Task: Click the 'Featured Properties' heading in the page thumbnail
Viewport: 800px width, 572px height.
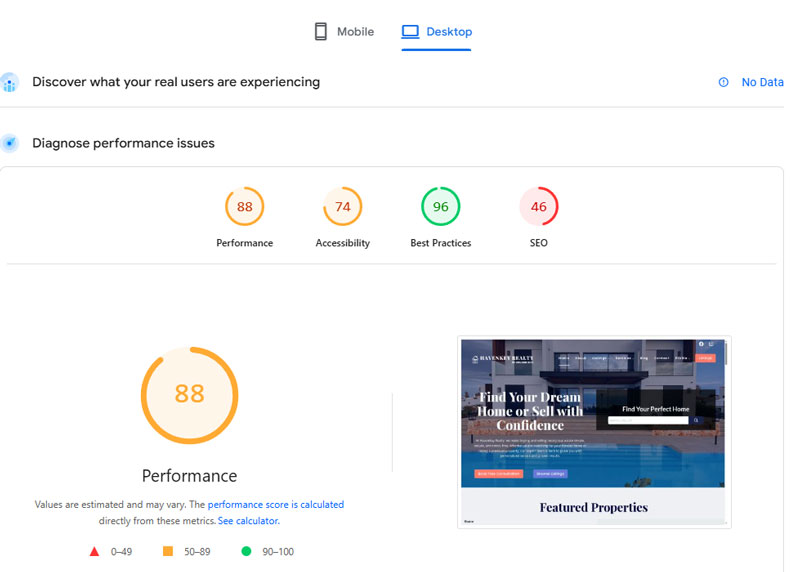Action: point(593,507)
